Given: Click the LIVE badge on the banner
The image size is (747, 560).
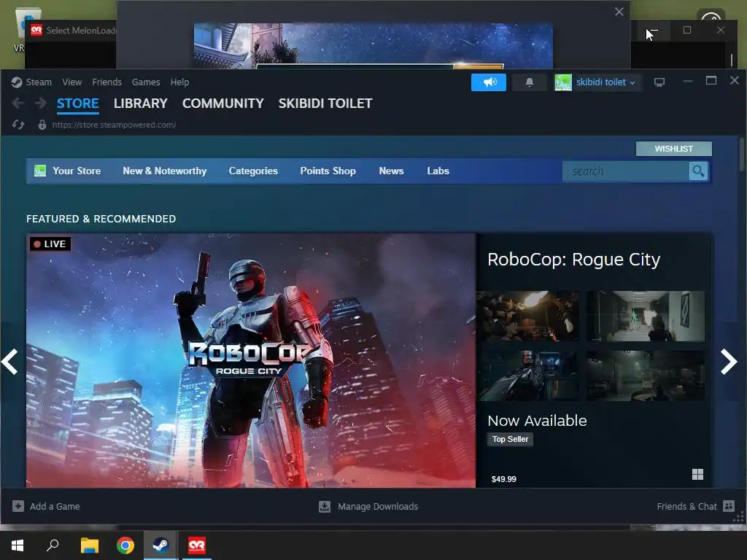Looking at the screenshot, I should click(50, 244).
